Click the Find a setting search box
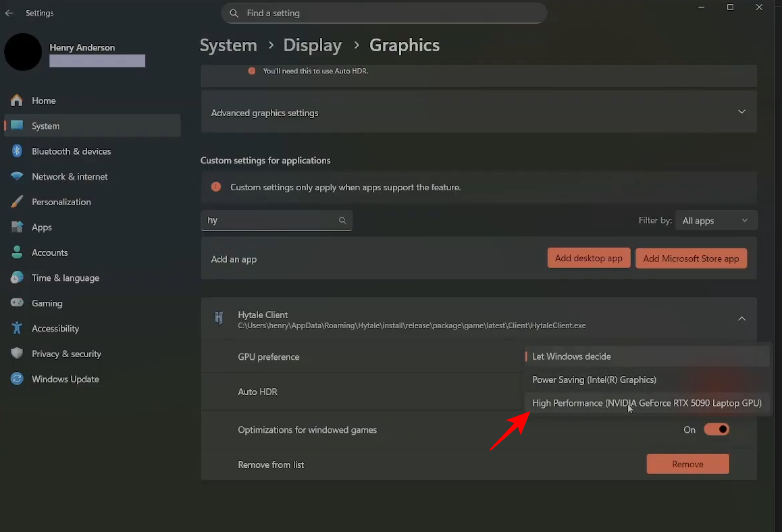The width and height of the screenshot is (782, 532). (384, 13)
